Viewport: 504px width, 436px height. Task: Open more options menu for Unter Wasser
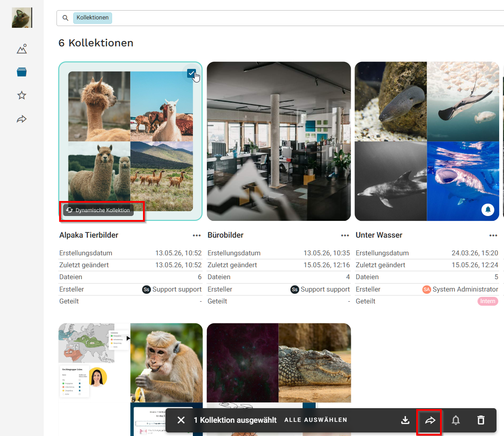tap(493, 235)
